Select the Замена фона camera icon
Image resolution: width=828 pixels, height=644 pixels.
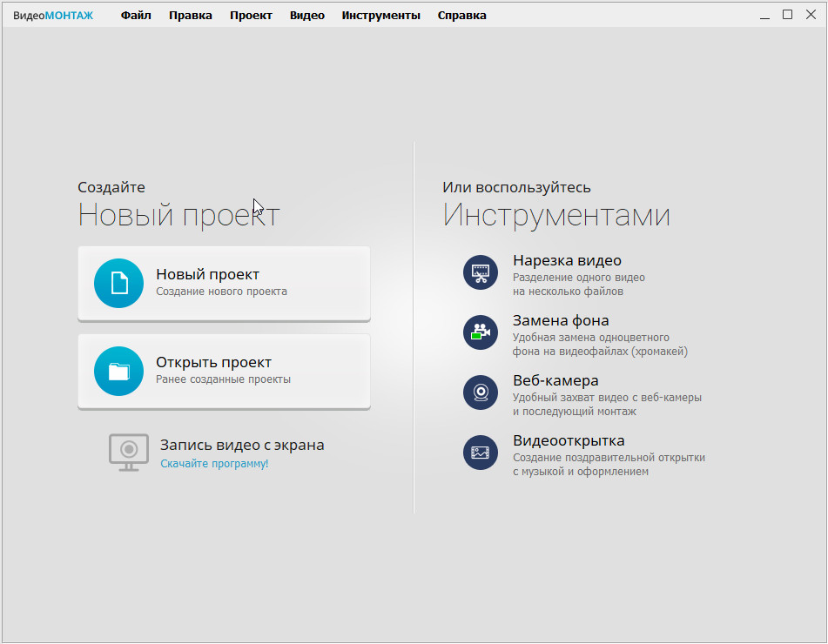[480, 332]
